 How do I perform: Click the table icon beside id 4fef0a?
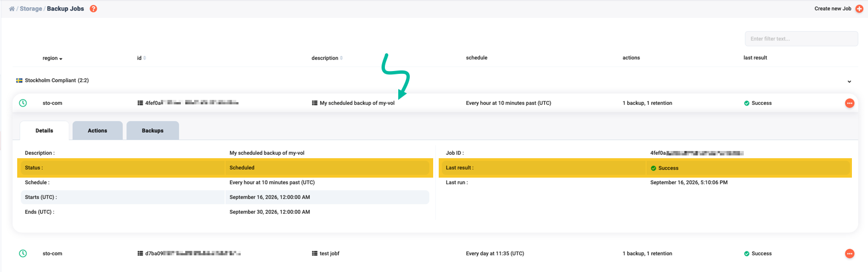pyautogui.click(x=140, y=103)
